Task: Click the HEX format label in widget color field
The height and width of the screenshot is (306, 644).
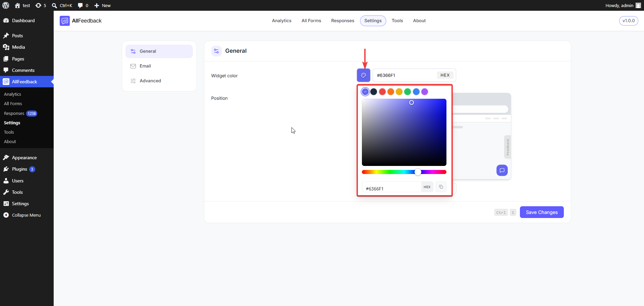Action: [445, 75]
